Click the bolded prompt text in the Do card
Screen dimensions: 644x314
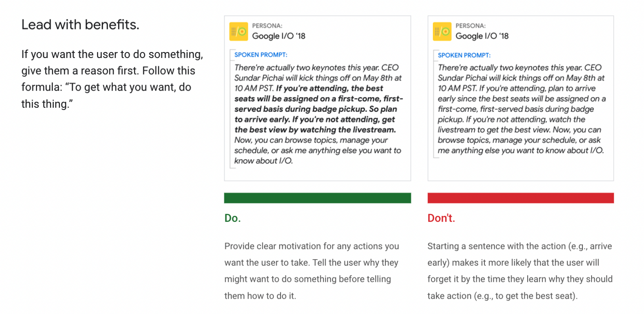pyautogui.click(x=318, y=109)
